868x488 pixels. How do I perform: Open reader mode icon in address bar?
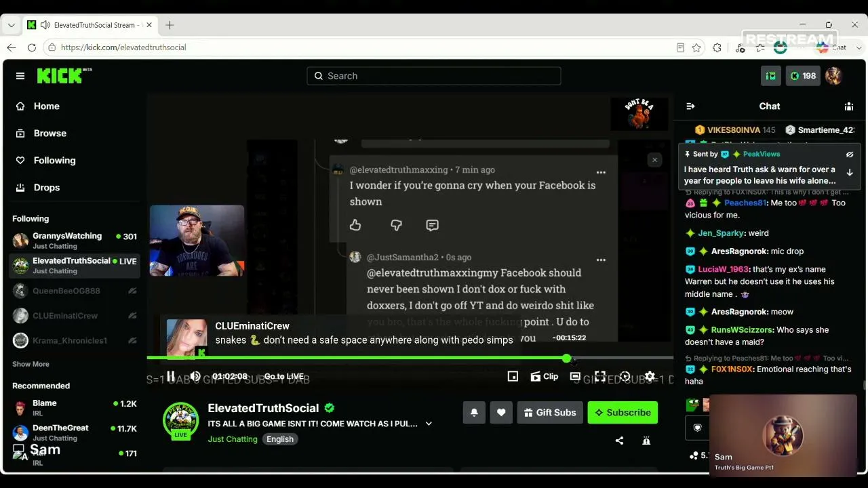pos(680,47)
